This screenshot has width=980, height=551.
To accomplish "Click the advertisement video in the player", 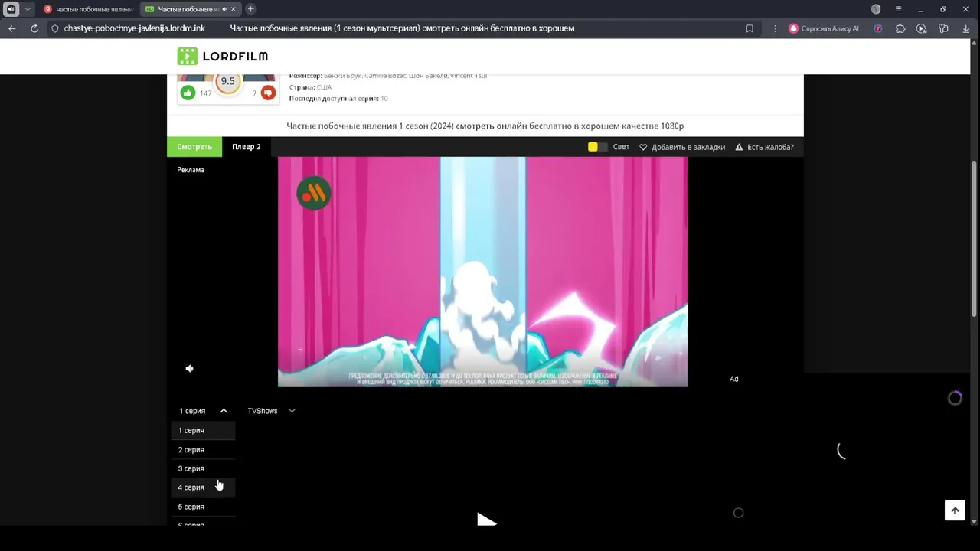I will 482,272.
